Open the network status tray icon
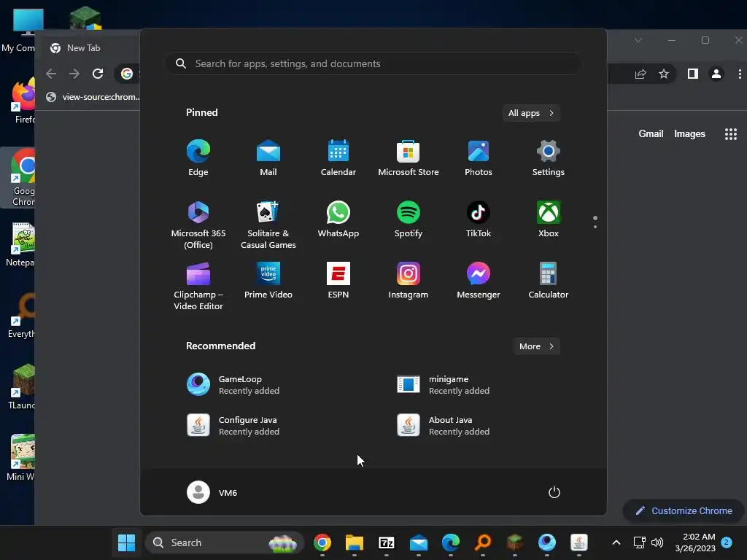Screen dimensions: 747x560 [639, 542]
